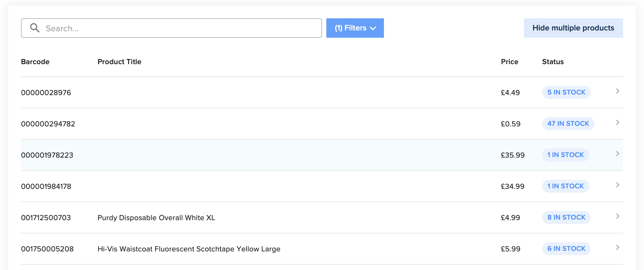Open product Purdy Disposable Overall White XL
Screen dimensions: 644x270
pyautogui.click(x=156, y=218)
